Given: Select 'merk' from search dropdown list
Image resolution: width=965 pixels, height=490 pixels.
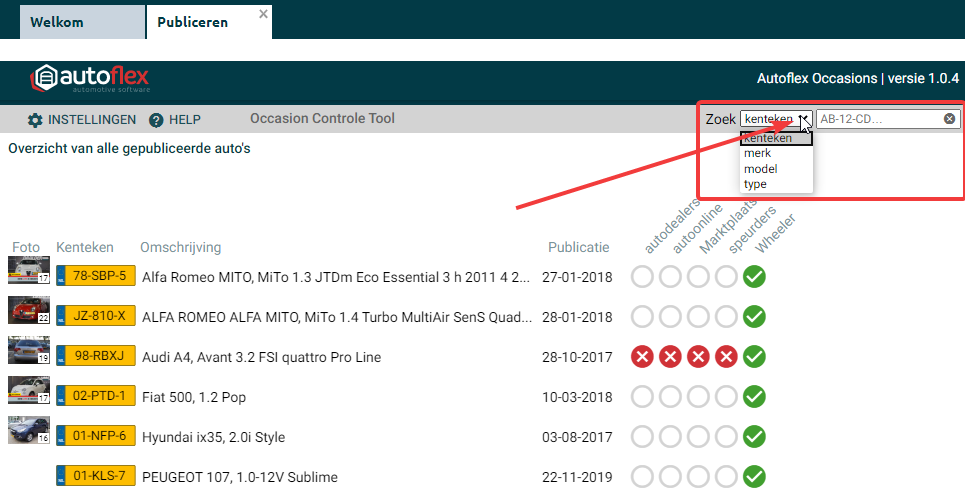Looking at the screenshot, I should [x=757, y=154].
